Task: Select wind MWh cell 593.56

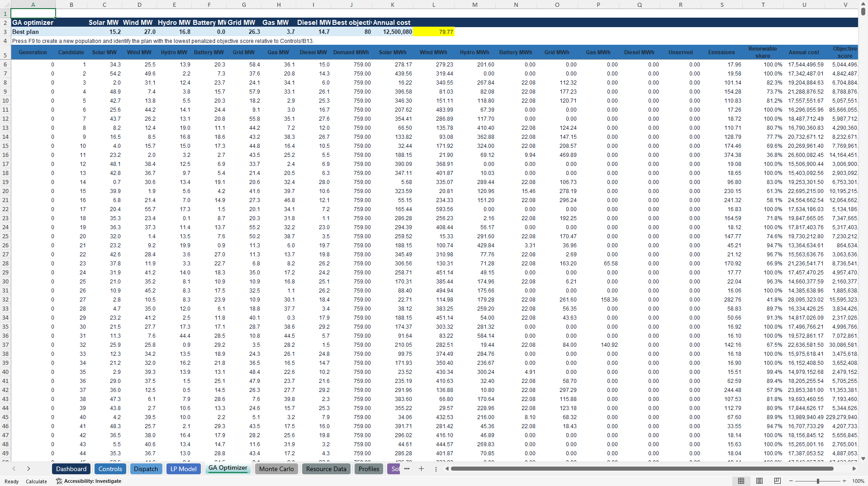Action: click(433, 209)
